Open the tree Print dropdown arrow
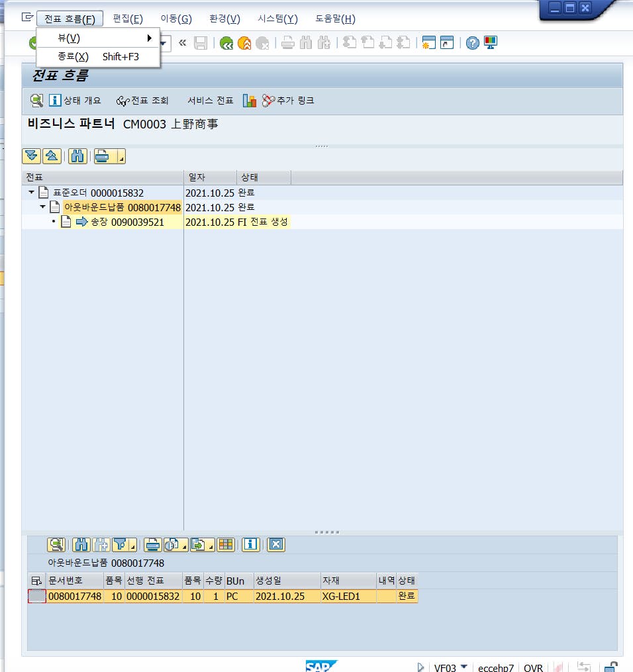This screenshot has height=672, width=633. pyautogui.click(x=121, y=156)
